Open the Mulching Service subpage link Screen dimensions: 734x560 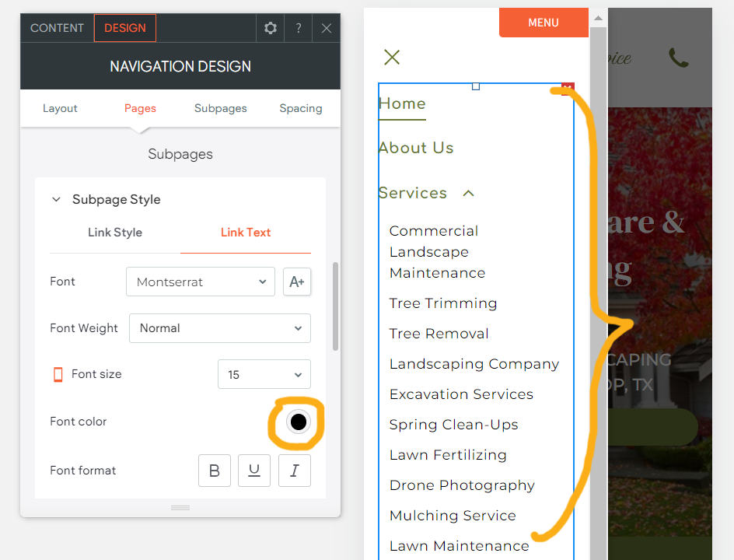pyautogui.click(x=453, y=516)
